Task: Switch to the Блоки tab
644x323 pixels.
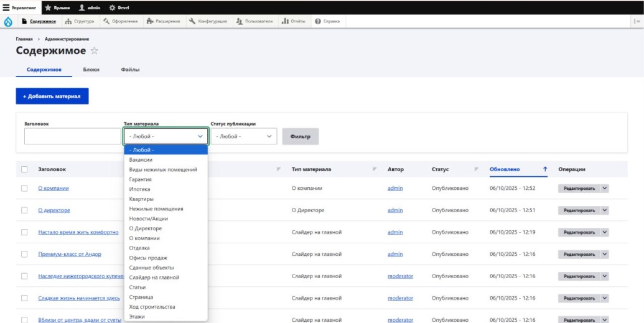Action: pos(91,70)
